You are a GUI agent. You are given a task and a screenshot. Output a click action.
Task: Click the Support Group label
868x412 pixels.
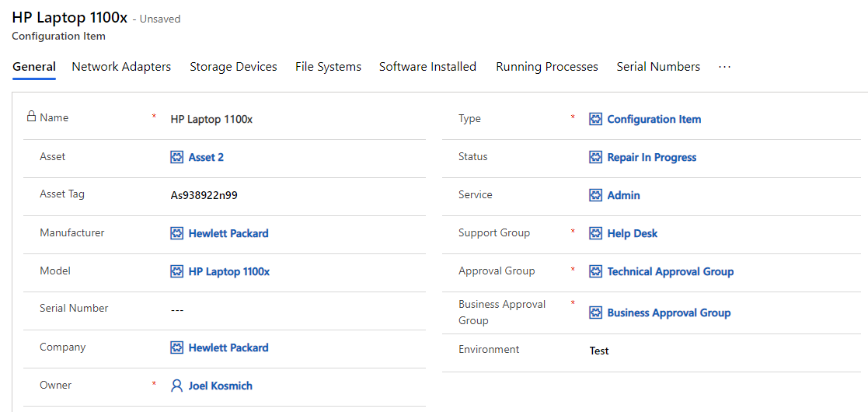(x=494, y=233)
